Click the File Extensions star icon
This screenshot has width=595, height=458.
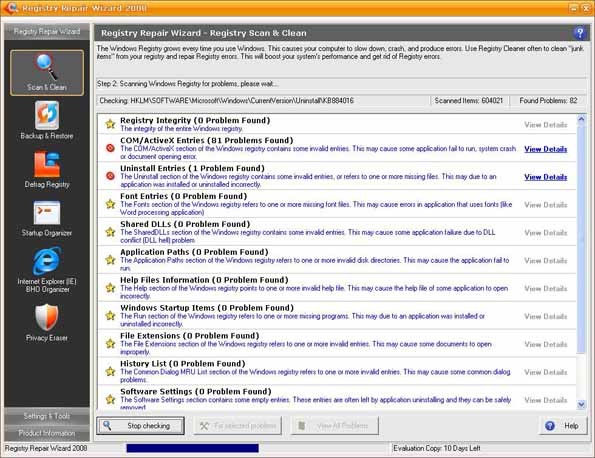(110, 344)
